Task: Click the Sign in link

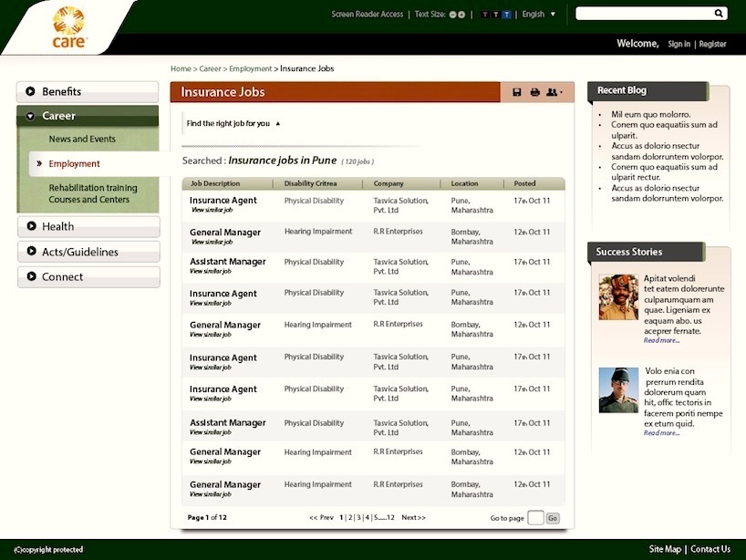Action: tap(679, 43)
